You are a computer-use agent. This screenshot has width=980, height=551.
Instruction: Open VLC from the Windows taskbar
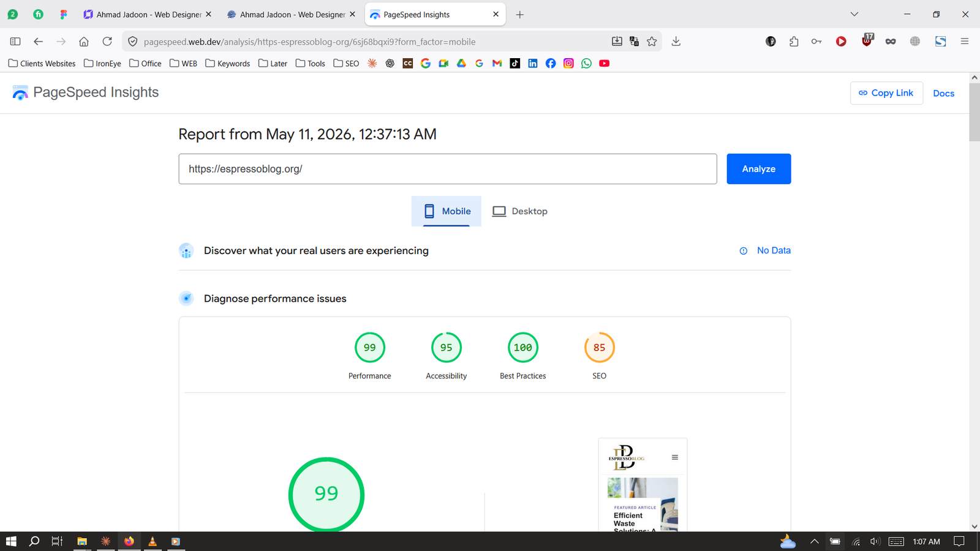click(x=153, y=541)
